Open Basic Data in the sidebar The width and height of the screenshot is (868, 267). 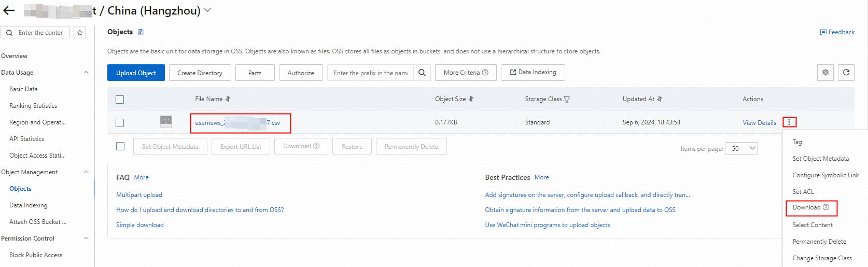pyautogui.click(x=23, y=89)
